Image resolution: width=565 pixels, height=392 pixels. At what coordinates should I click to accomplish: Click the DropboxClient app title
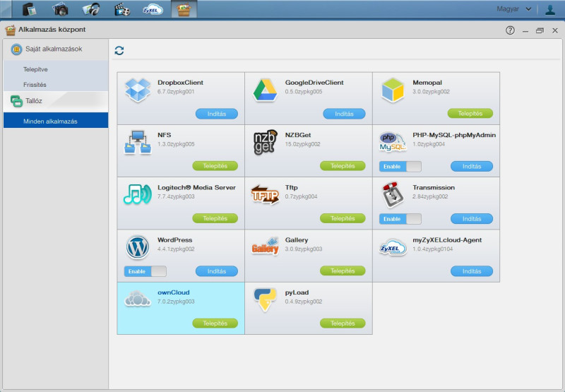point(180,83)
